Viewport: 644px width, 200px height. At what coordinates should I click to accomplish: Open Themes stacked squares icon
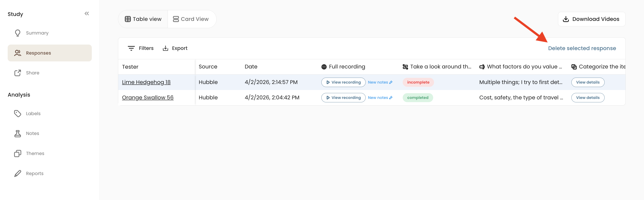pyautogui.click(x=17, y=154)
